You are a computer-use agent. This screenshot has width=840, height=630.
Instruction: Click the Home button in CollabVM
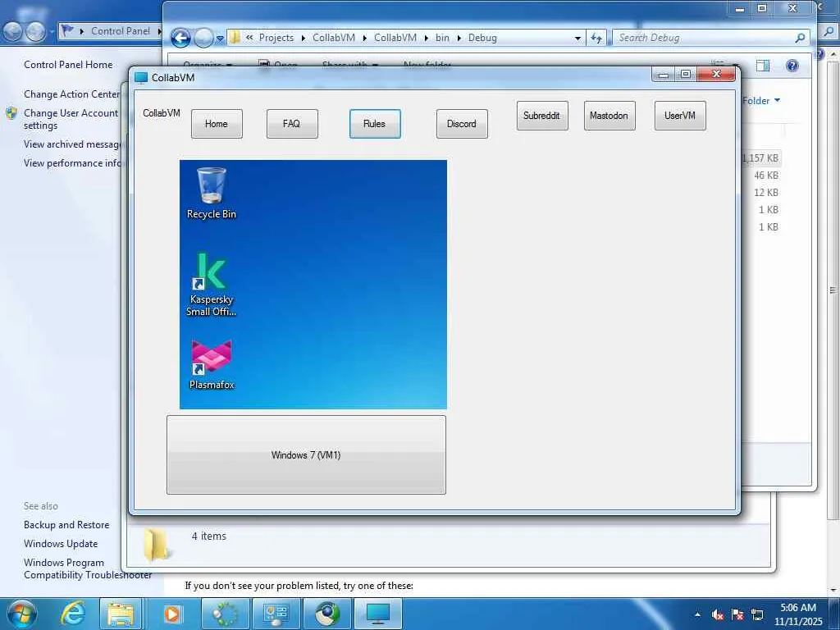(x=217, y=124)
